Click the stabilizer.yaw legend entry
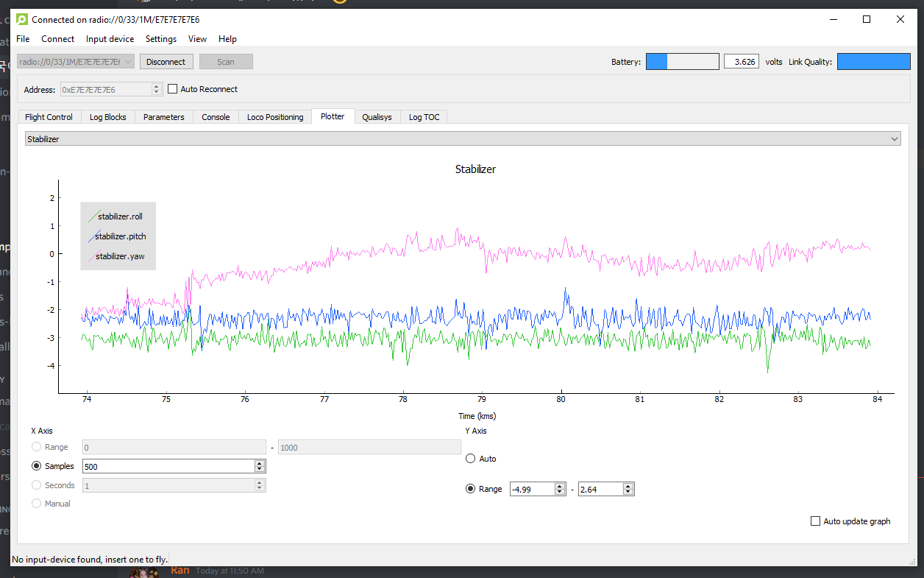This screenshot has width=924, height=578. tap(120, 257)
